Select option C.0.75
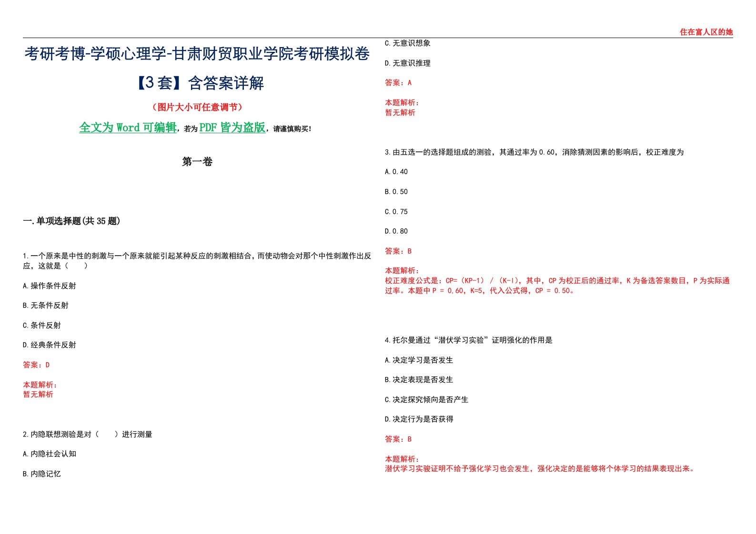This screenshot has width=756, height=534. 396,212
